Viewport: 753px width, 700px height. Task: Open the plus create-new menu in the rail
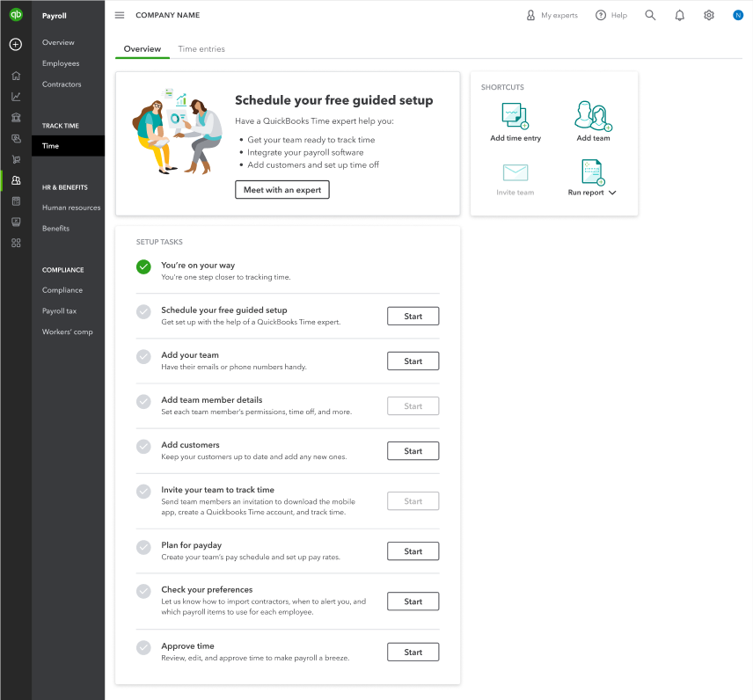(x=16, y=45)
